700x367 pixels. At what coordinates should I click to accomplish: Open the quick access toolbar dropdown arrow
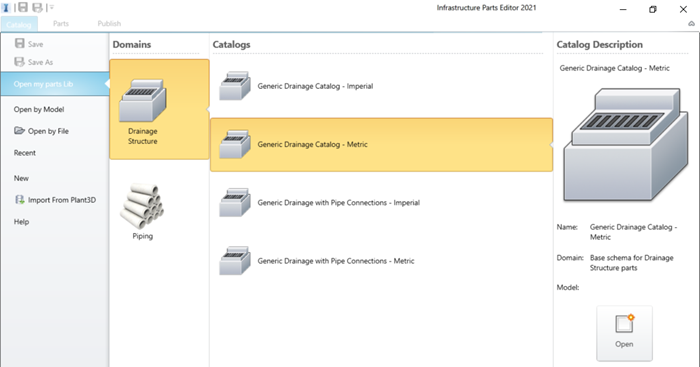[x=52, y=7]
